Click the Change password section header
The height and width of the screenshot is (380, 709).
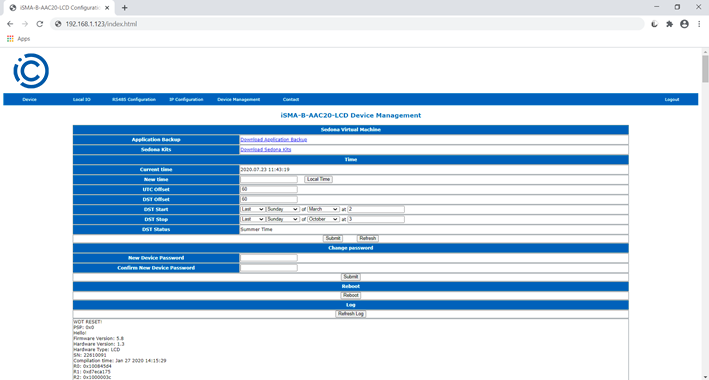coord(351,248)
